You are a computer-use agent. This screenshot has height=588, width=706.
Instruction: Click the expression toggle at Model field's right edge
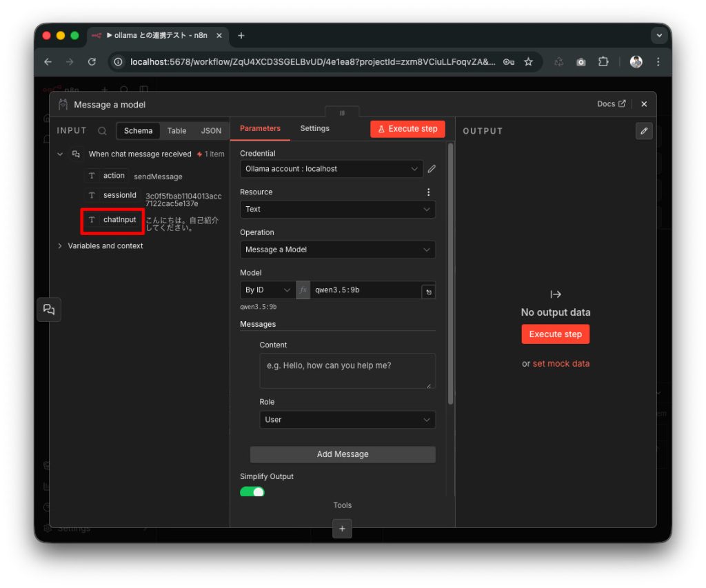tap(428, 290)
